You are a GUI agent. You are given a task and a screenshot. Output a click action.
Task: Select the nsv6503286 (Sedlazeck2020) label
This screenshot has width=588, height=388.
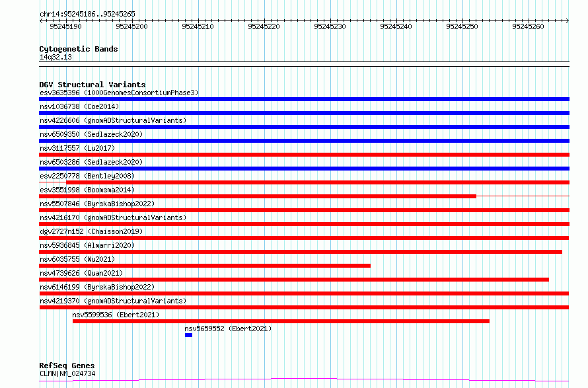[91, 162]
